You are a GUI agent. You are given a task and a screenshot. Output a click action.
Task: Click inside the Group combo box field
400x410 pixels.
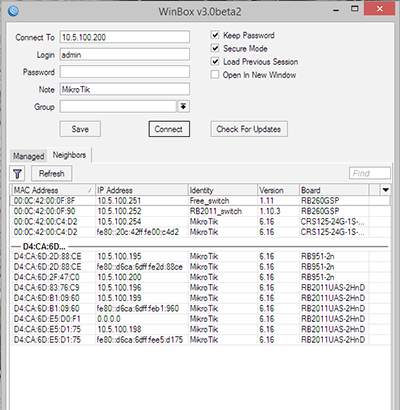(118, 107)
